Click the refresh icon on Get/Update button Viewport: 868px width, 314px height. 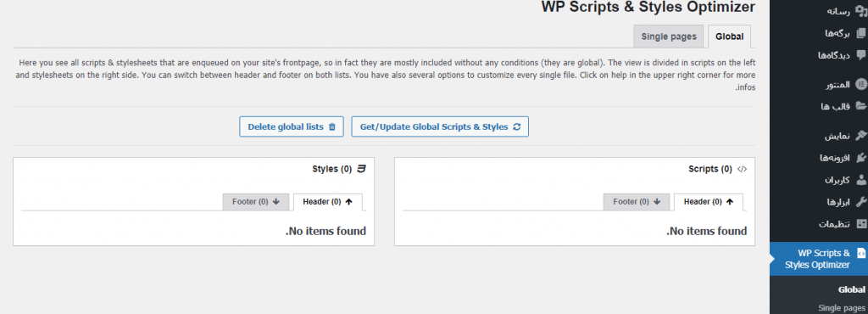coord(517,126)
